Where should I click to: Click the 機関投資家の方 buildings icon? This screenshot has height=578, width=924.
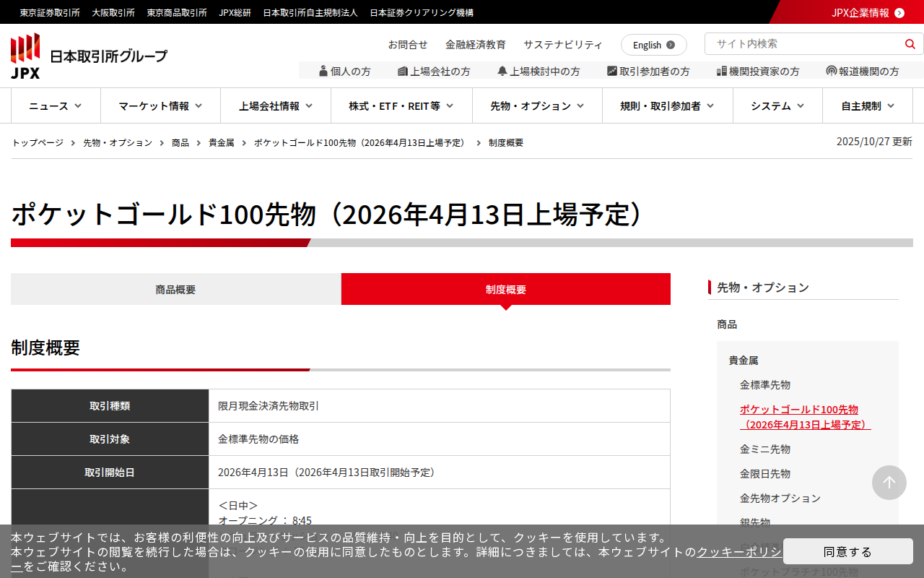(x=722, y=71)
